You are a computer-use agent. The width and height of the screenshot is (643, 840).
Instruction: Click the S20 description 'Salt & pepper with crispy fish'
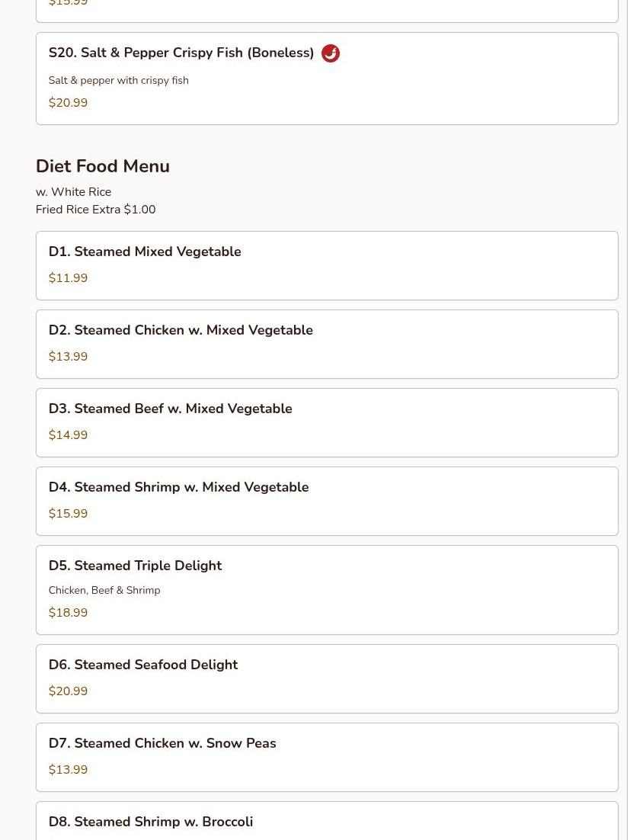(118, 81)
